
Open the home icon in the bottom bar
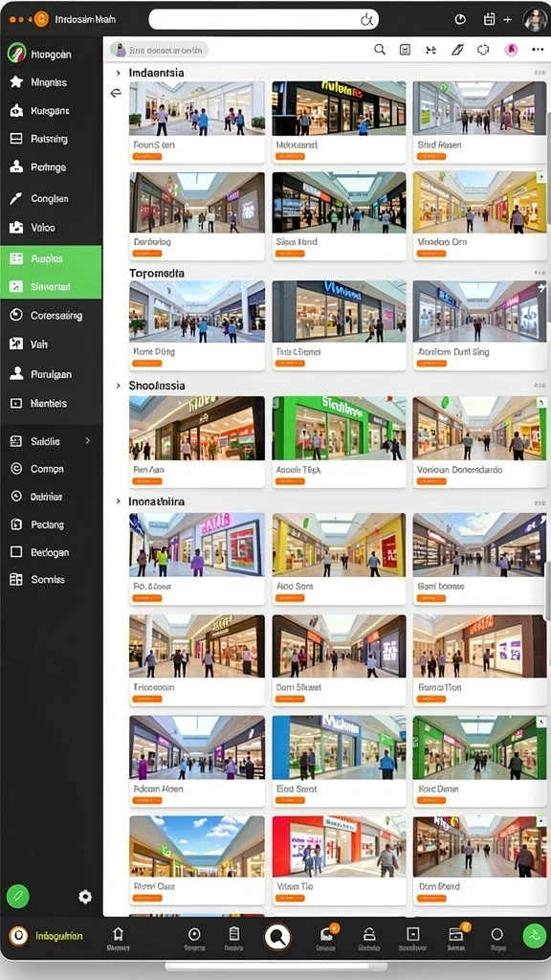pos(118,934)
